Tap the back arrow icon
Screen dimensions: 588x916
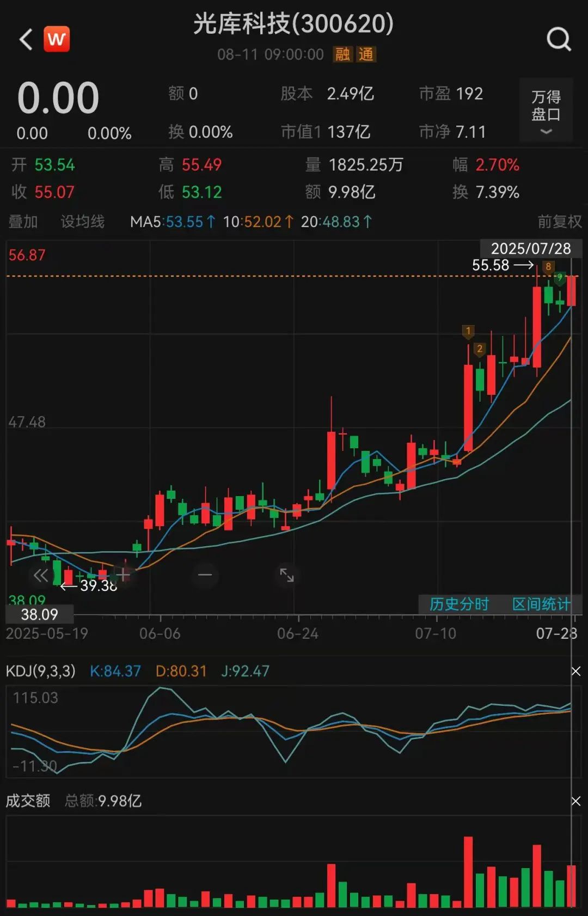point(26,39)
